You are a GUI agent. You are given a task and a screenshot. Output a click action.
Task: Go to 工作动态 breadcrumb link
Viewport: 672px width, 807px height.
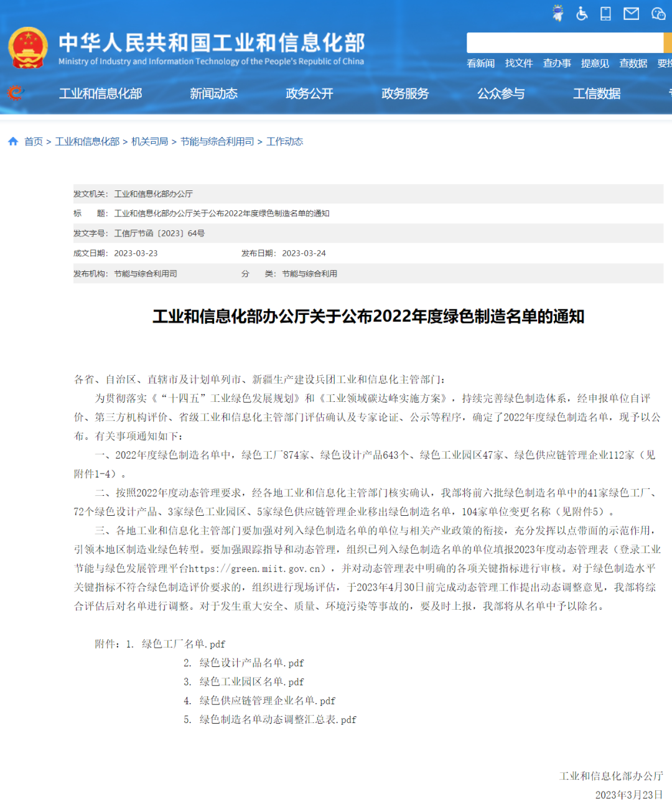coord(284,142)
